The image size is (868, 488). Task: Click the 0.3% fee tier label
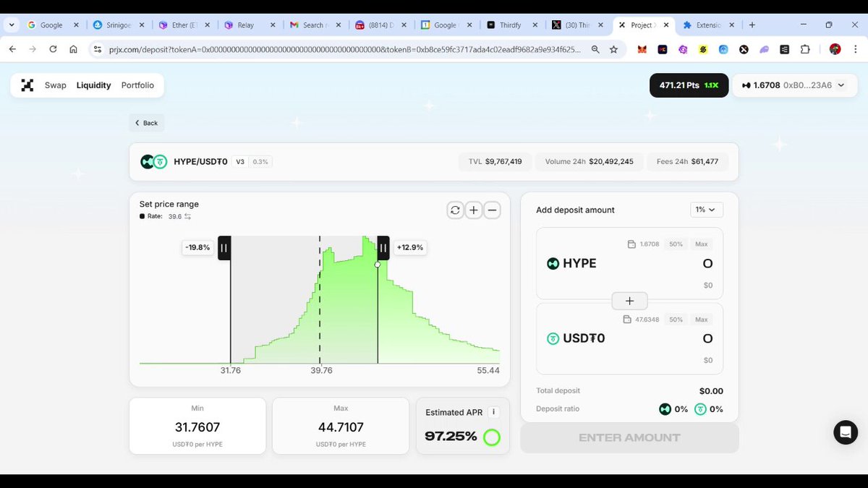[260, 162]
